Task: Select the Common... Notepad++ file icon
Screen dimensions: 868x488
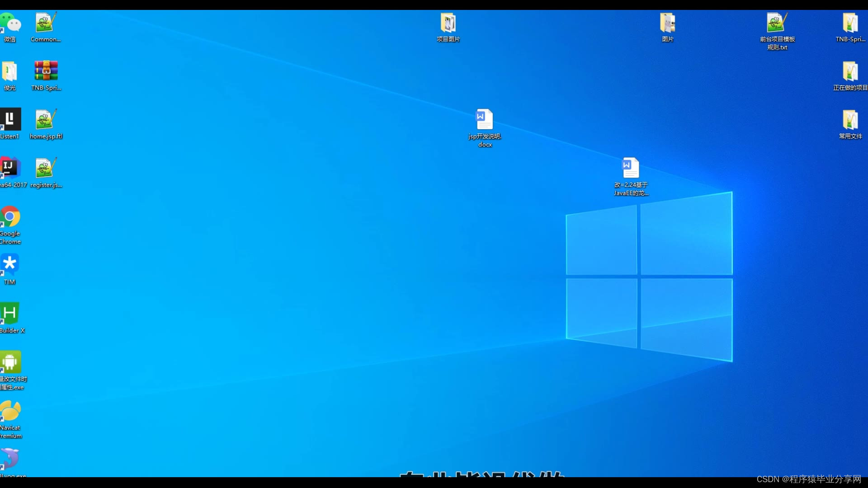Action: pos(45,23)
